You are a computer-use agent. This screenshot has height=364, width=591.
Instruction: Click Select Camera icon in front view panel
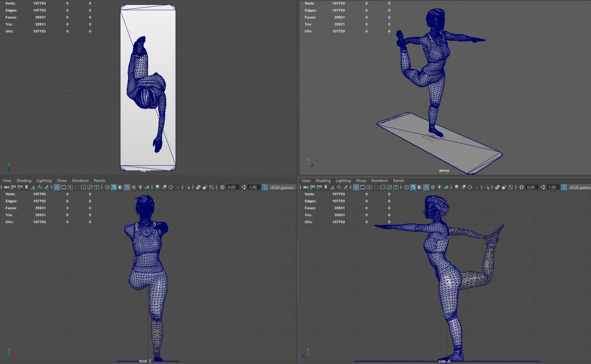tap(6, 187)
